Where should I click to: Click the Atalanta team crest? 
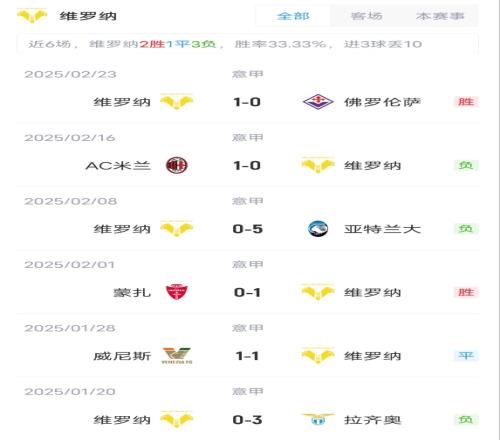click(x=318, y=229)
